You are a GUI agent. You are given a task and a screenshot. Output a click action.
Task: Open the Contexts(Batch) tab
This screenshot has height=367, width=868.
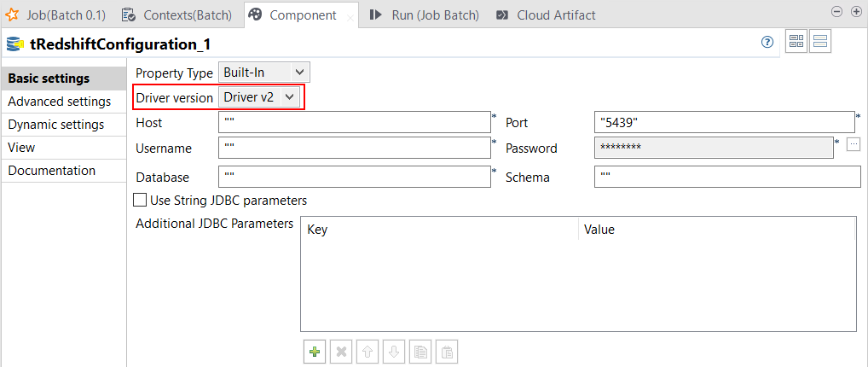click(178, 15)
